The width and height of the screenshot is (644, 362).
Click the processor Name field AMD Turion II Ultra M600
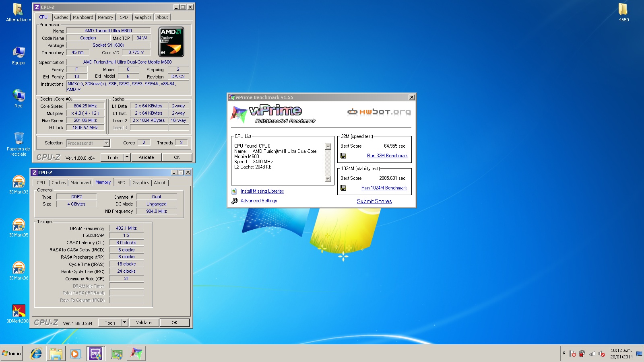click(x=108, y=31)
